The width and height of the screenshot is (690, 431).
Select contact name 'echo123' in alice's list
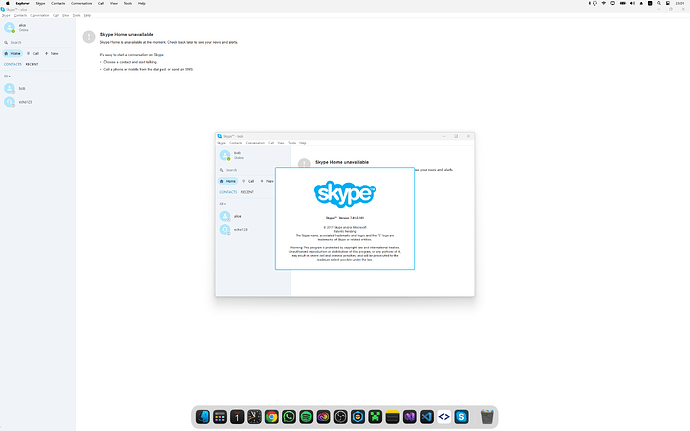pyautogui.click(x=26, y=102)
